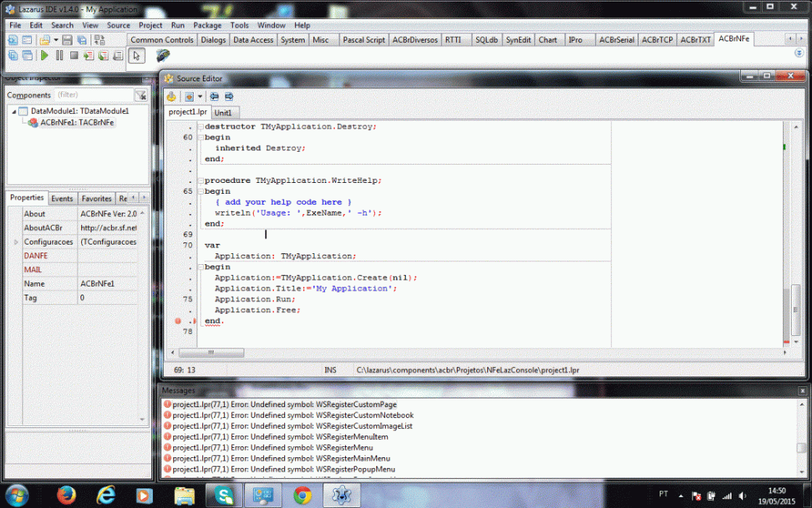Click the Messages panel vertical scrollbar thumb
Screen dimensions: 812x508
click(801, 448)
